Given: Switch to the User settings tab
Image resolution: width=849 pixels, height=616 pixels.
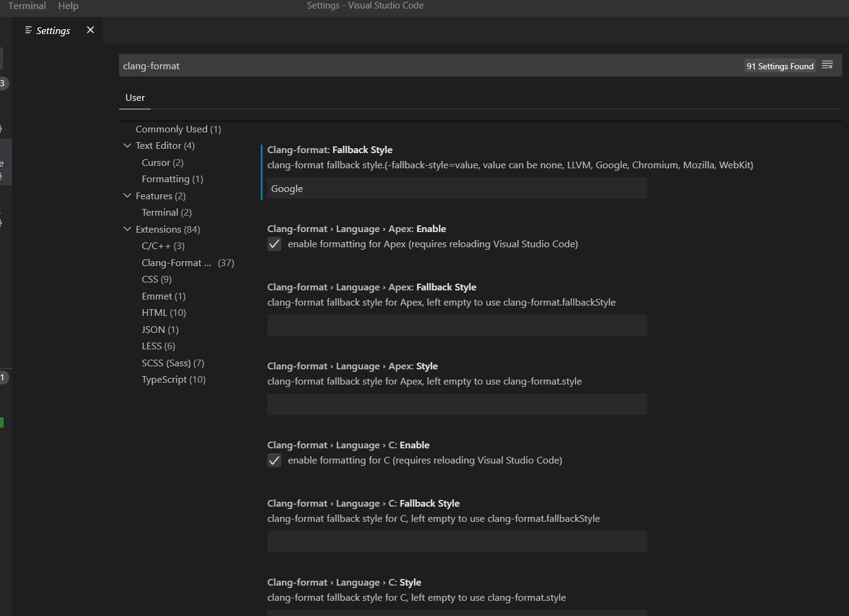Looking at the screenshot, I should click(x=134, y=97).
